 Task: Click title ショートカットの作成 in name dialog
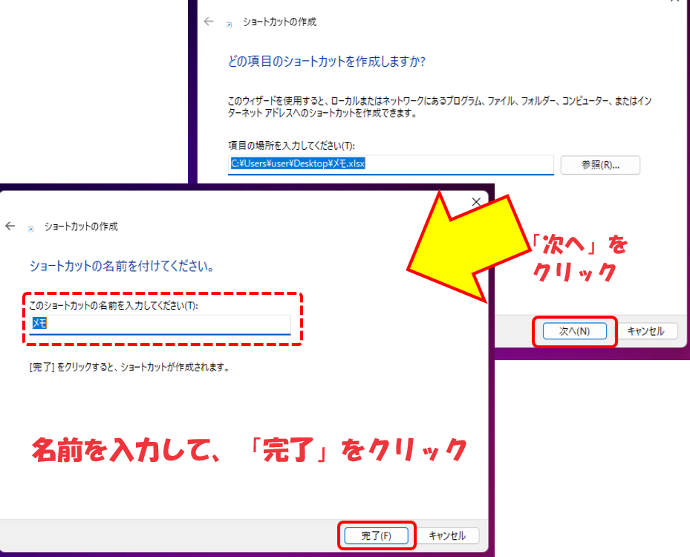tap(81, 227)
